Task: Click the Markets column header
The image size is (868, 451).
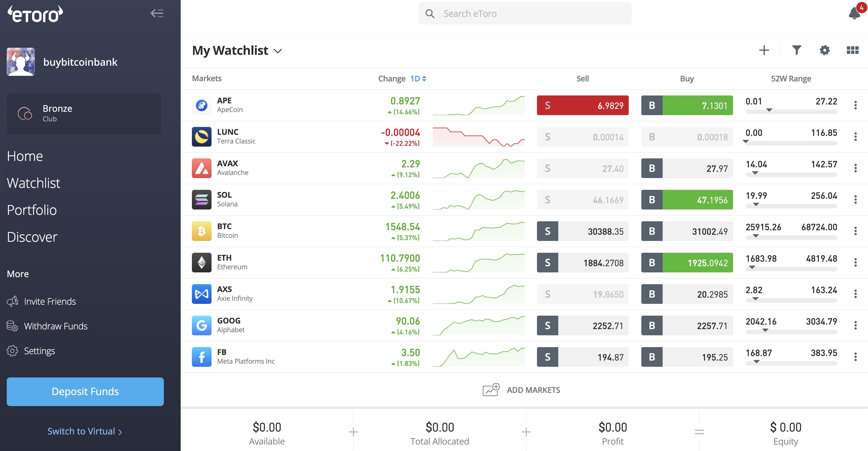Action: tap(206, 78)
